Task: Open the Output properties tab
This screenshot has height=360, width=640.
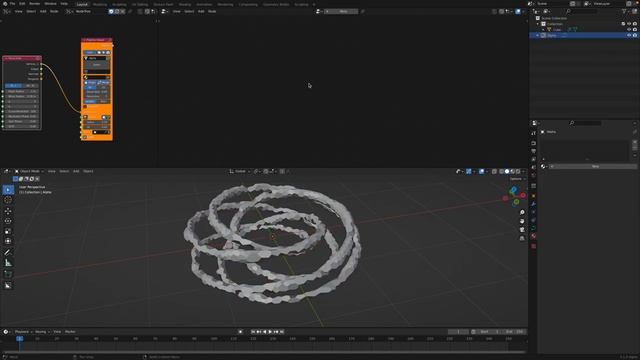Action: [x=533, y=151]
